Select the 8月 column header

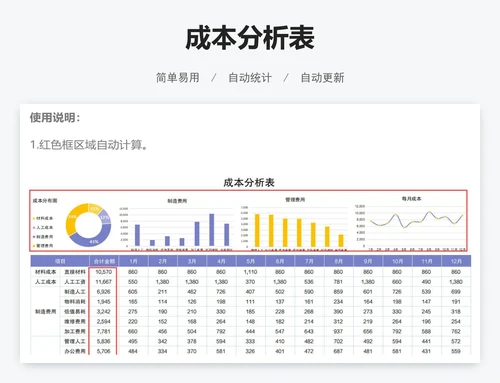click(339, 261)
